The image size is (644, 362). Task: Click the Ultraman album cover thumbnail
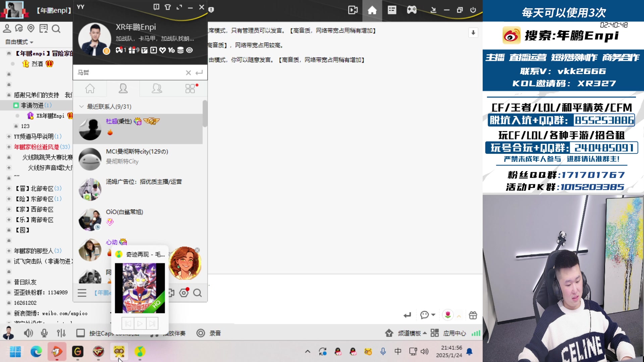tap(140, 288)
